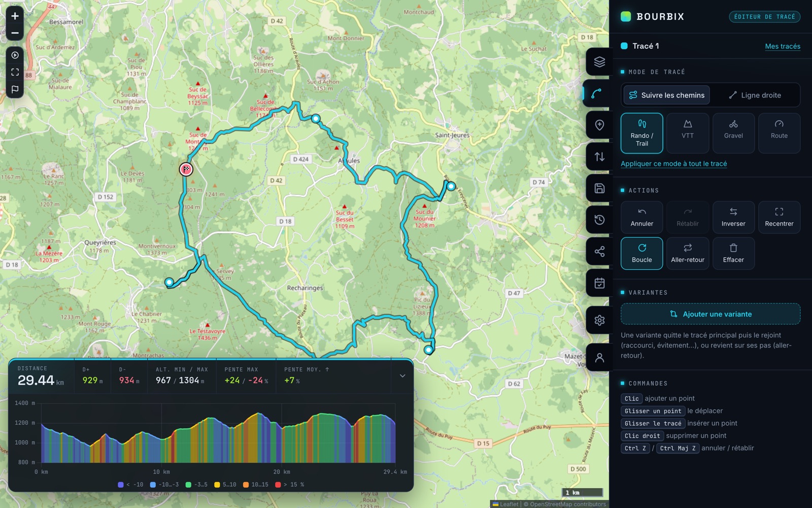This screenshot has width=812, height=508.
Task: Click the play icon in the map controls
Action: [x=15, y=55]
